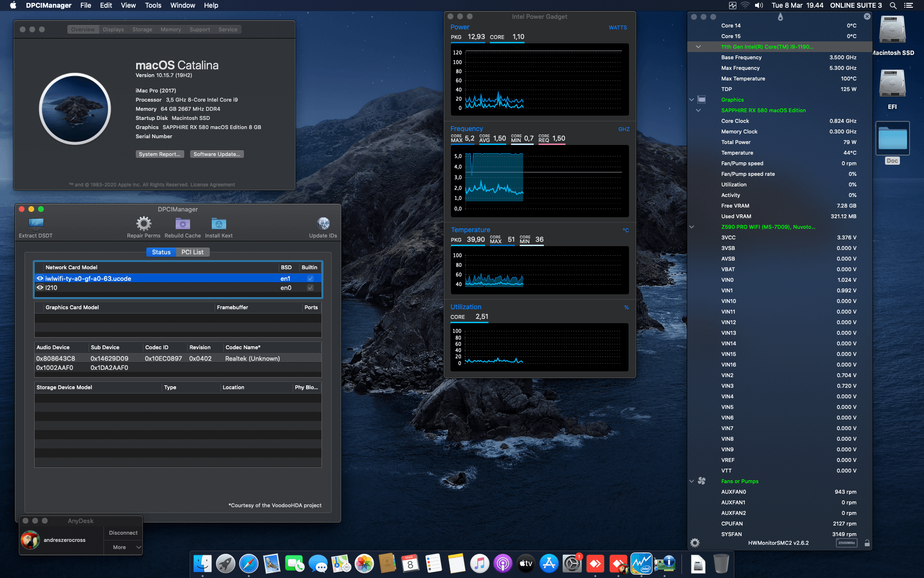924x578 pixels.
Task: Select the Doc folder on desktop
Action: (892, 139)
